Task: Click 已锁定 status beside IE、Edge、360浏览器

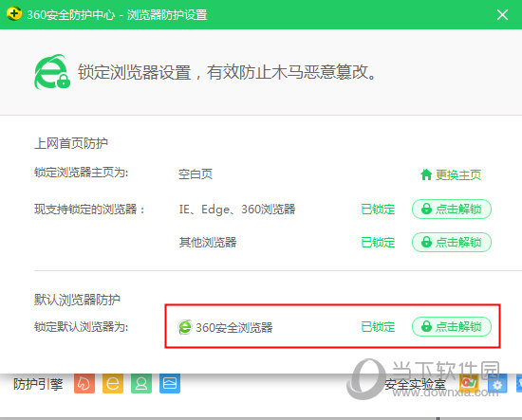Action: point(378,210)
